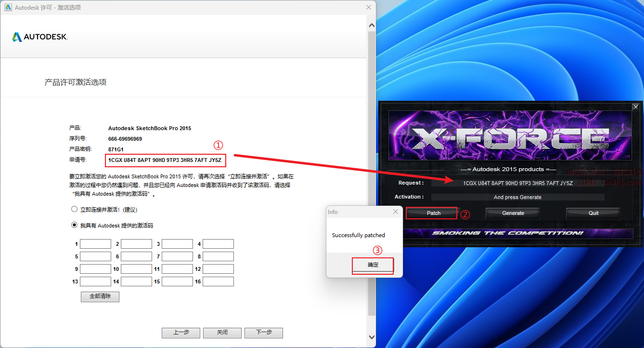Click activation code field 13
The height and width of the screenshot is (348, 644).
(x=95, y=281)
